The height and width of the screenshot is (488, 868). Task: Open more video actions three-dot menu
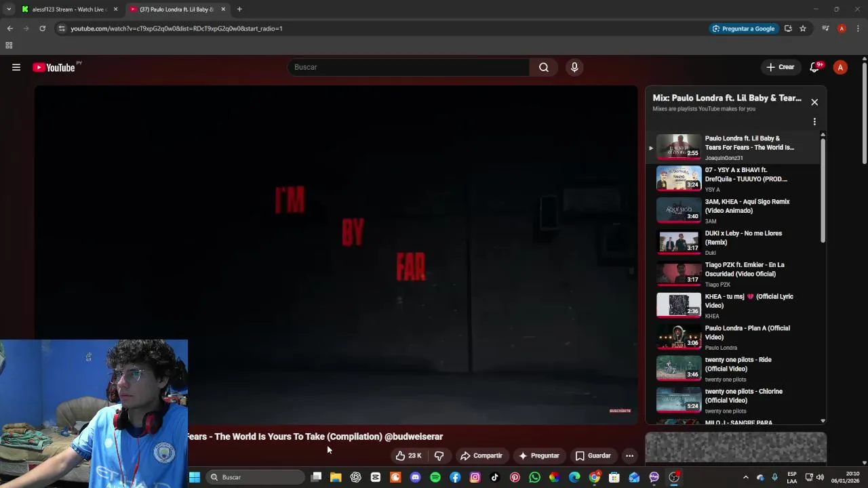629,455
